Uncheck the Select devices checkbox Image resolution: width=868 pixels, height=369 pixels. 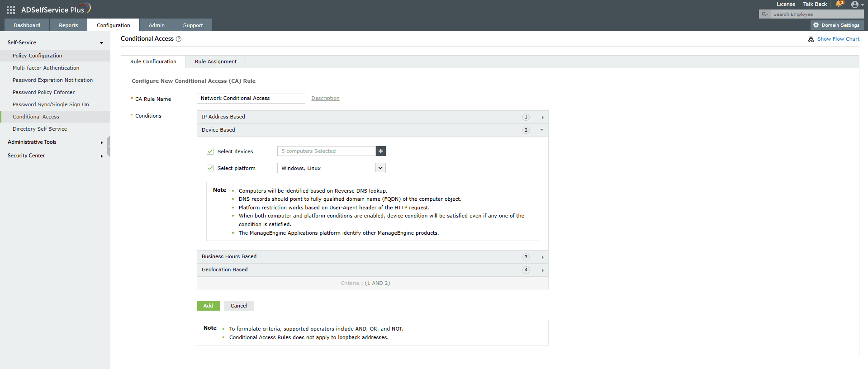210,151
